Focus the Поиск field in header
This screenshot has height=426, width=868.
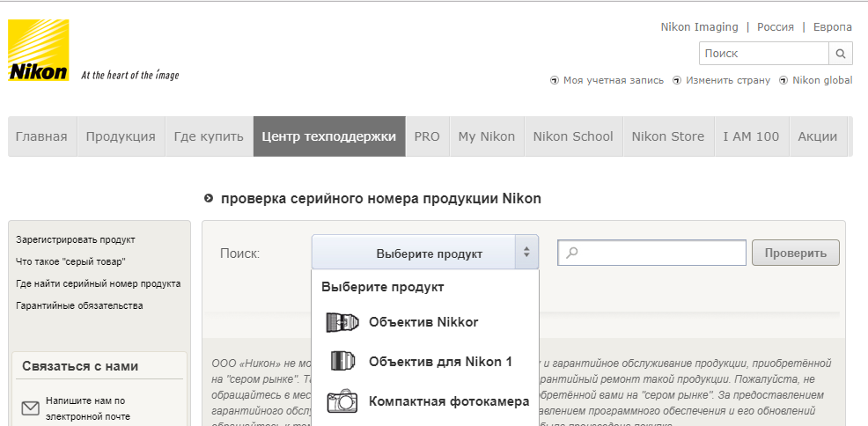pyautogui.click(x=764, y=54)
